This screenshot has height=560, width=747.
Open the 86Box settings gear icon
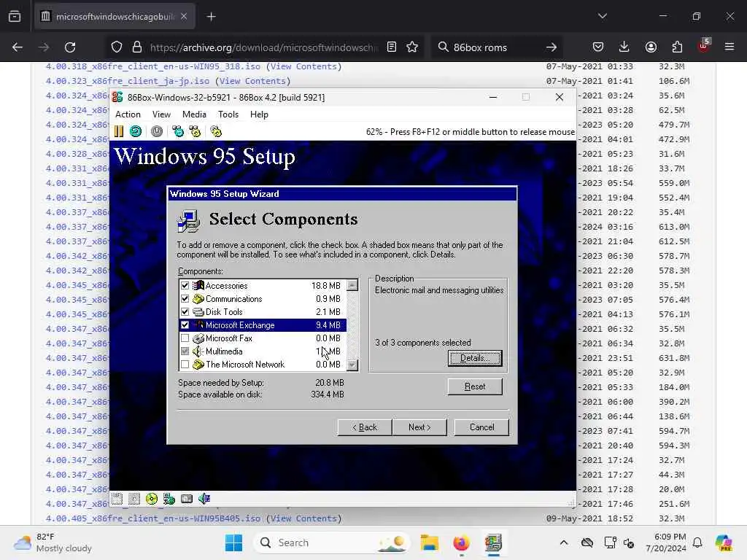216,131
